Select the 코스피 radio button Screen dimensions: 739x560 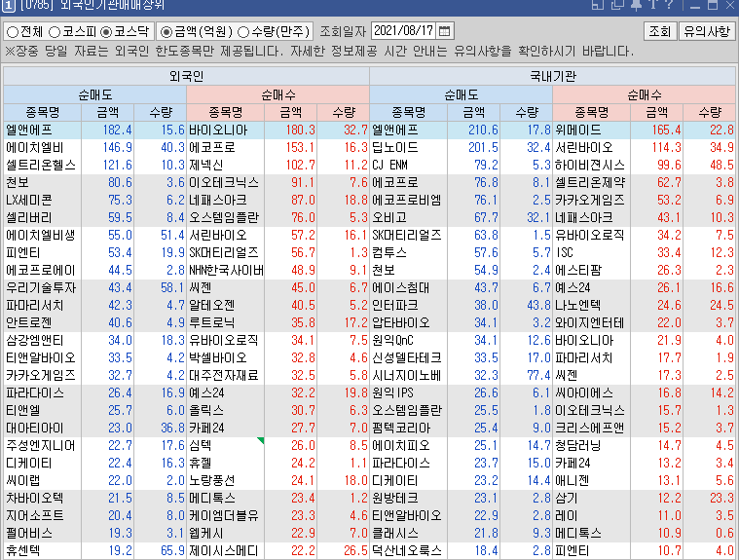(x=55, y=31)
